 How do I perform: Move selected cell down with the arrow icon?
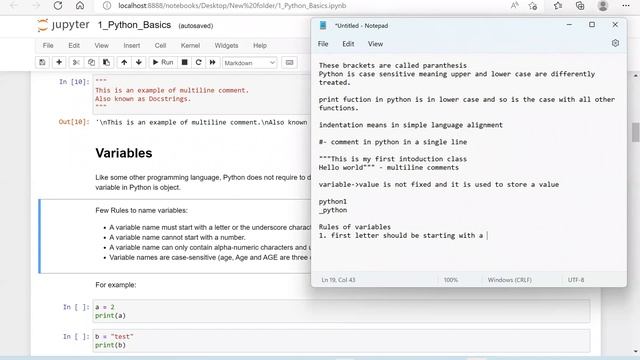[x=139, y=62]
